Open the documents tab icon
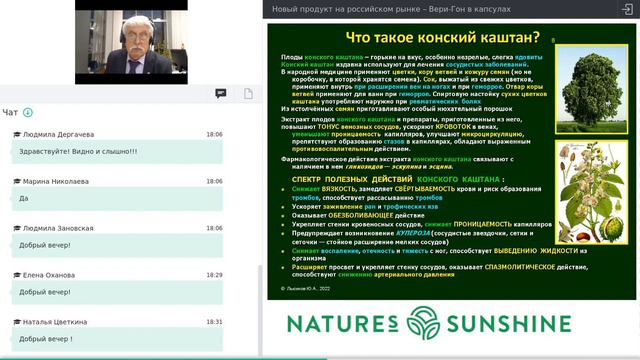Image resolution: width=640 pixels, height=360 pixels. (248, 93)
